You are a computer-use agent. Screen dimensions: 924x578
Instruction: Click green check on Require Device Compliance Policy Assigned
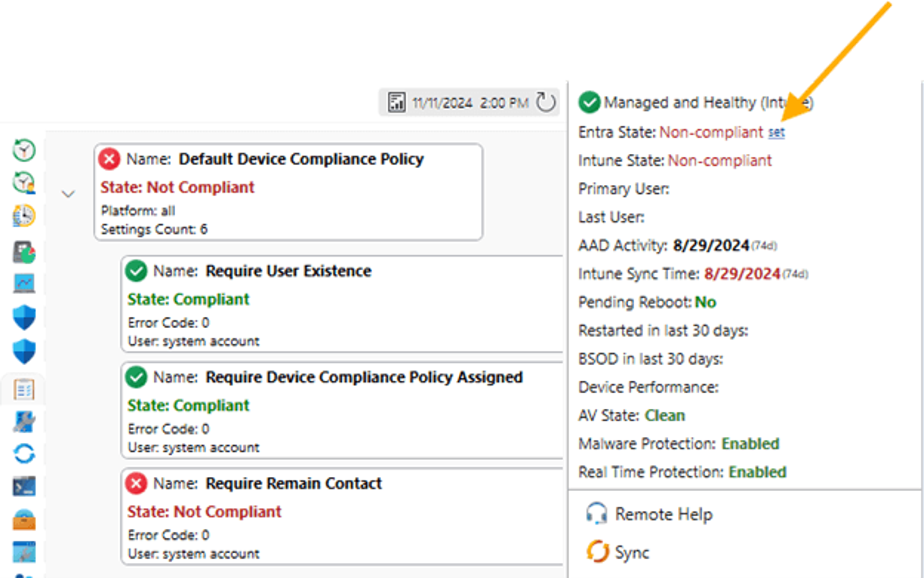pos(136,377)
